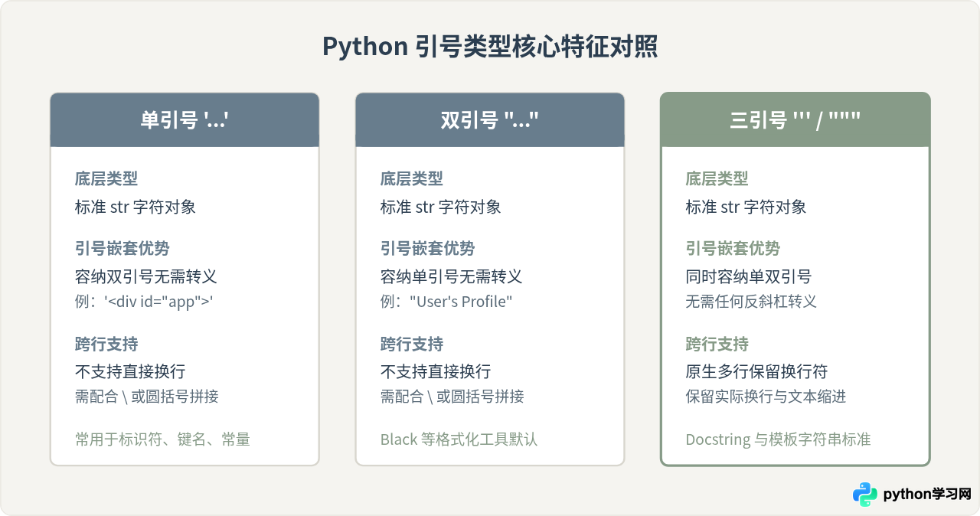Click "跨行支持" heading in the 单引号 card
Image resolution: width=980 pixels, height=516 pixels.
(106, 344)
